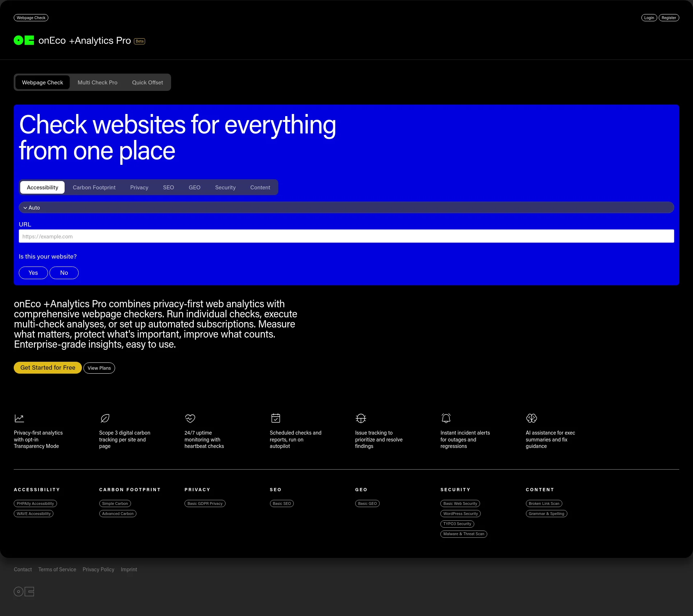
Task: Open Advanced Carbon checker
Action: tap(118, 514)
